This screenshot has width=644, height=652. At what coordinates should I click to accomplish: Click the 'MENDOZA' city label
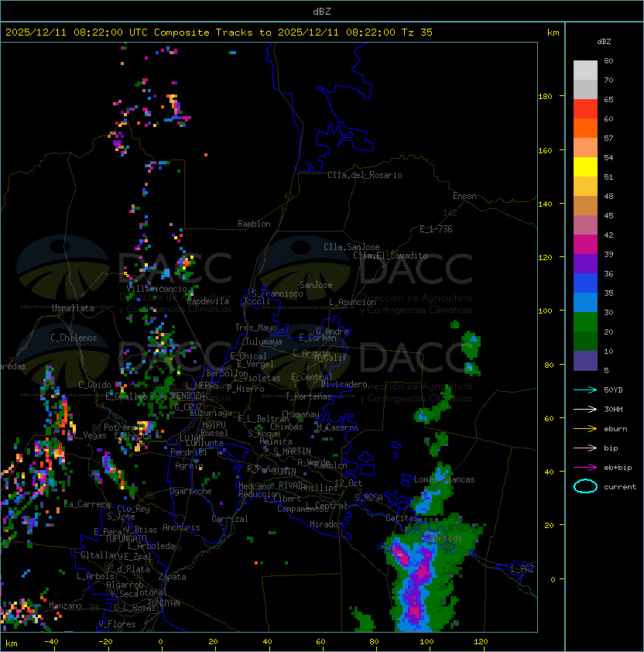coord(188,395)
